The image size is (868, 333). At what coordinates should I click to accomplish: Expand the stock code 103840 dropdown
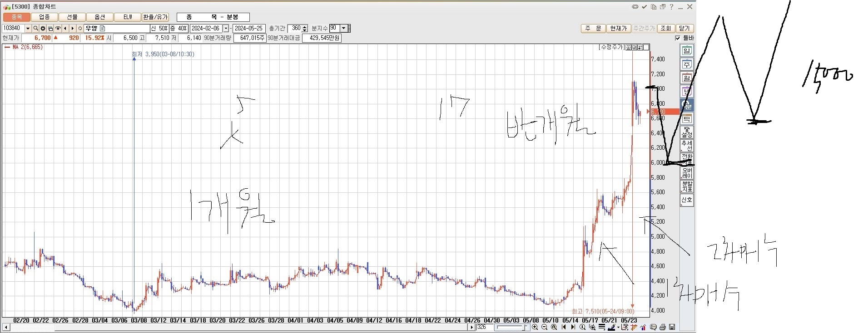(x=28, y=29)
